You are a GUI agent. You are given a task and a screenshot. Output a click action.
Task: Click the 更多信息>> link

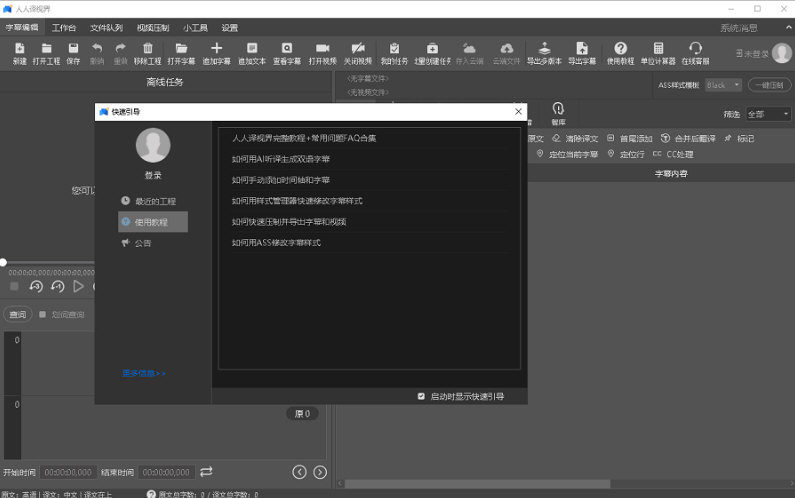tap(144, 373)
